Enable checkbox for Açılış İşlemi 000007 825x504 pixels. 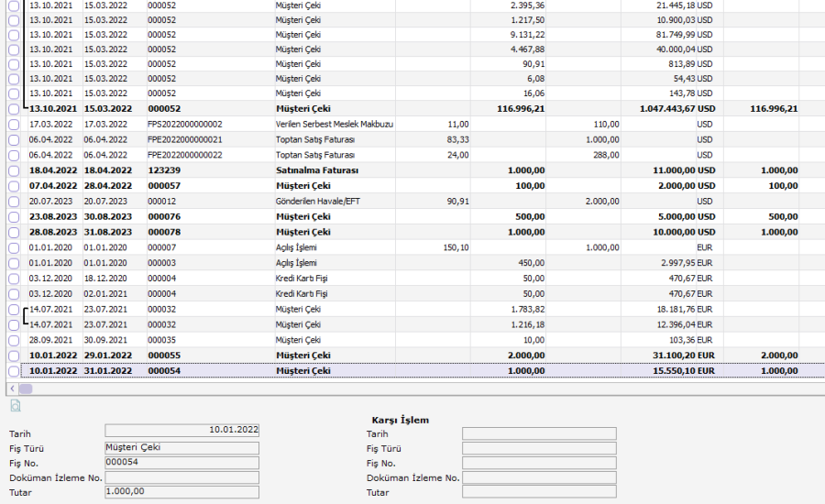[x=13, y=248]
